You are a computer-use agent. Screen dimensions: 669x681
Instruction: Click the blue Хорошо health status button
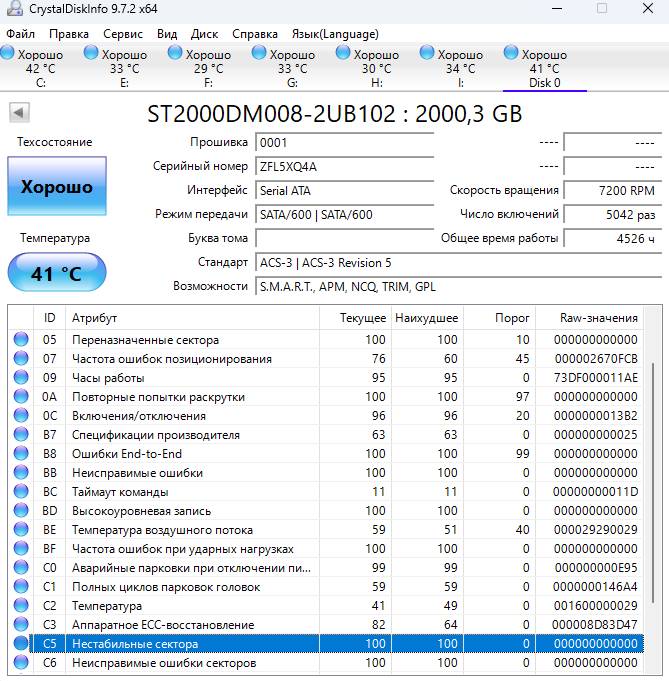click(57, 187)
